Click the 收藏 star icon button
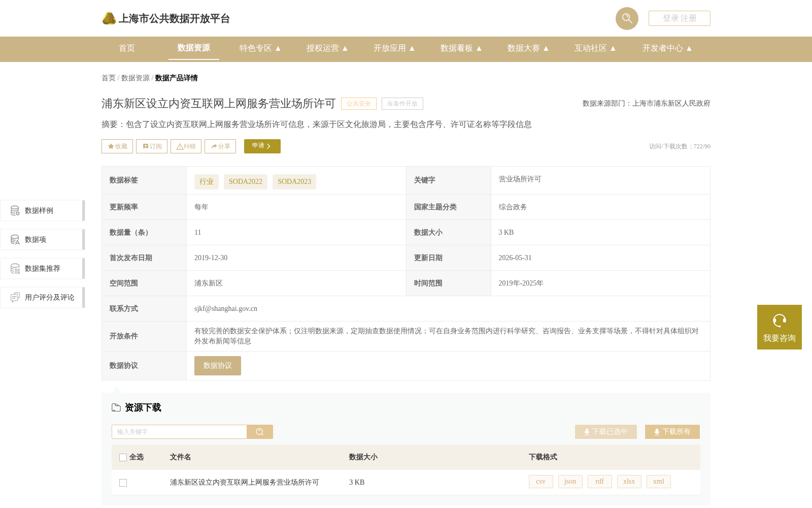812x508 pixels. 117,146
